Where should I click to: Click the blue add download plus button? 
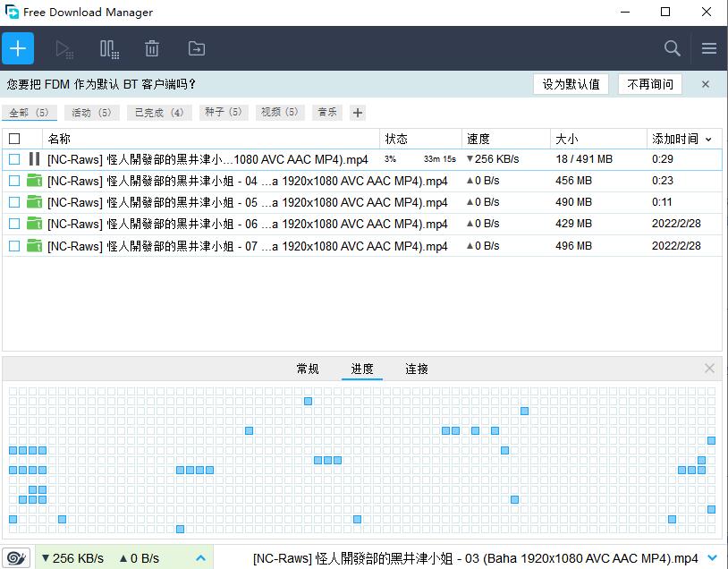coord(18,48)
